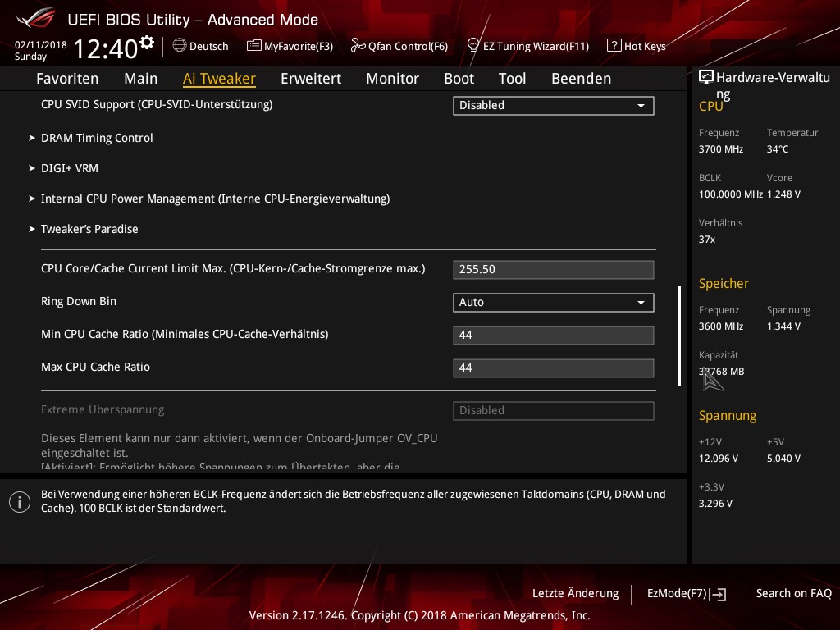
Task: Click the EzMode exit arrow icon
Action: click(x=718, y=594)
